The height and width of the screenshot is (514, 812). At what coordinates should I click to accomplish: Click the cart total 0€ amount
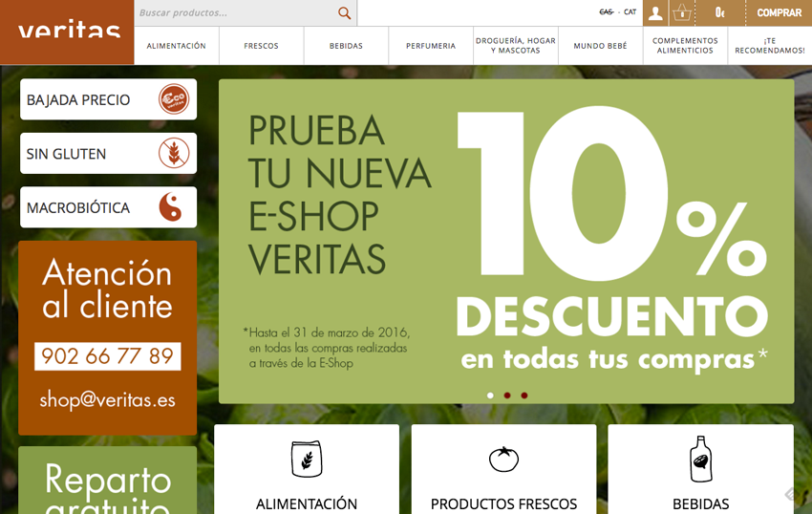click(720, 13)
